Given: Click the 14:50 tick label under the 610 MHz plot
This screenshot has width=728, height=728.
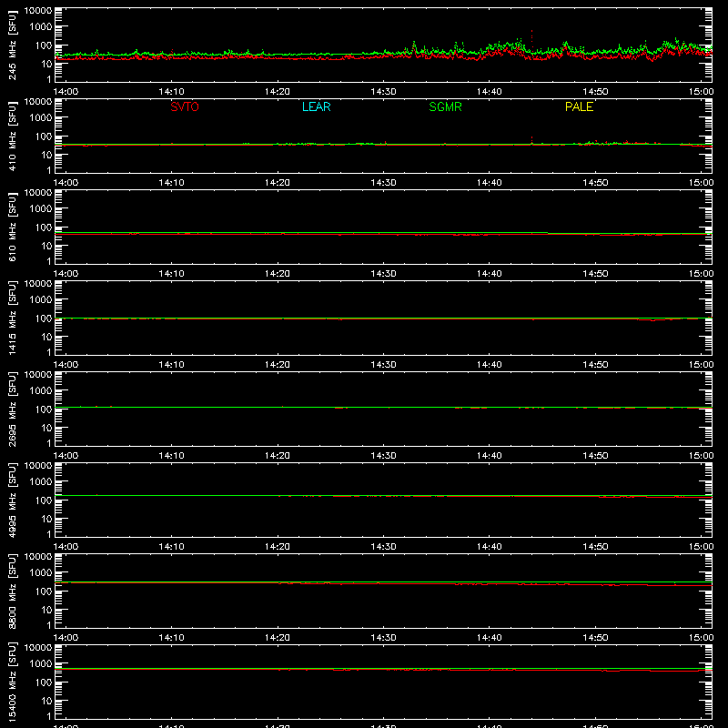Looking at the screenshot, I should coord(595,274).
